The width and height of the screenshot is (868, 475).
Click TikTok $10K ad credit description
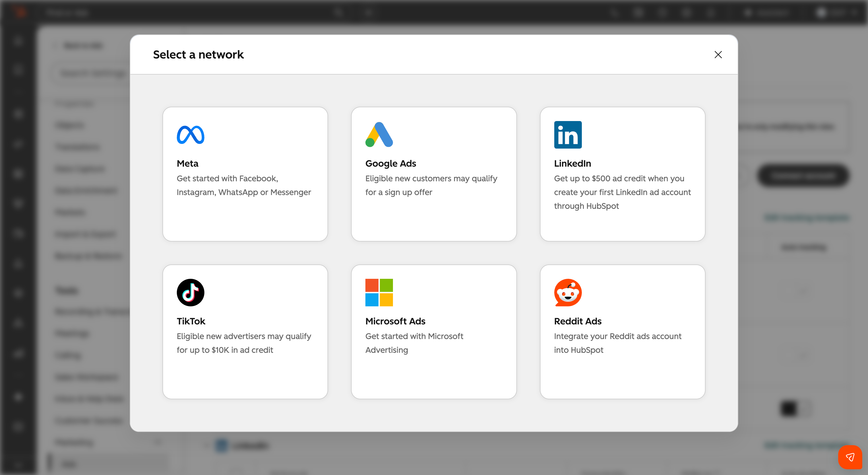pyautogui.click(x=244, y=343)
